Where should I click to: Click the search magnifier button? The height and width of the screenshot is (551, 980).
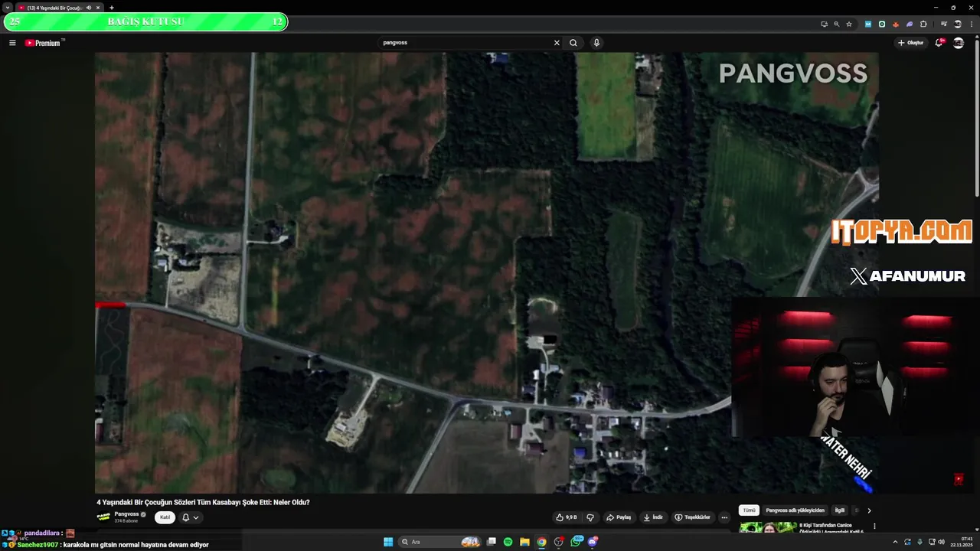(573, 43)
